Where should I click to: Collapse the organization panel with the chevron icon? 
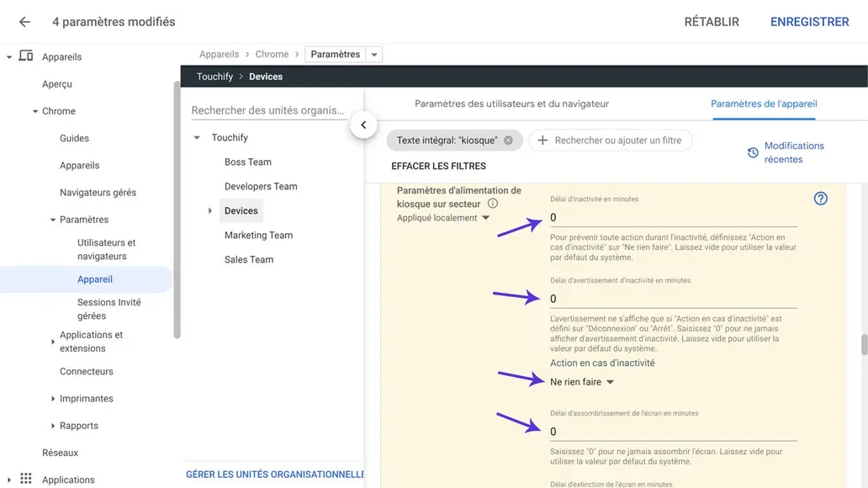363,124
